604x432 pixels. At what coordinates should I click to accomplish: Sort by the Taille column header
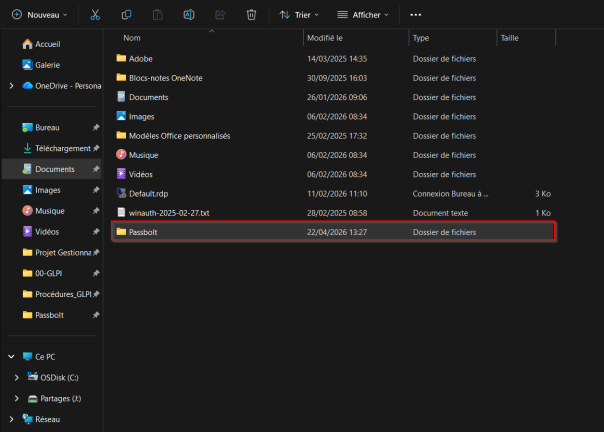(508, 38)
